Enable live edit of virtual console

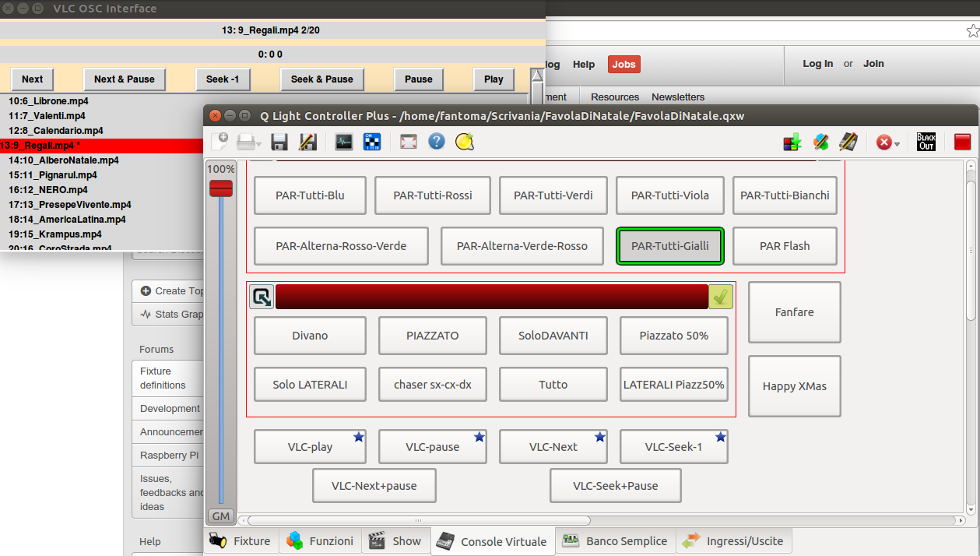click(x=848, y=143)
